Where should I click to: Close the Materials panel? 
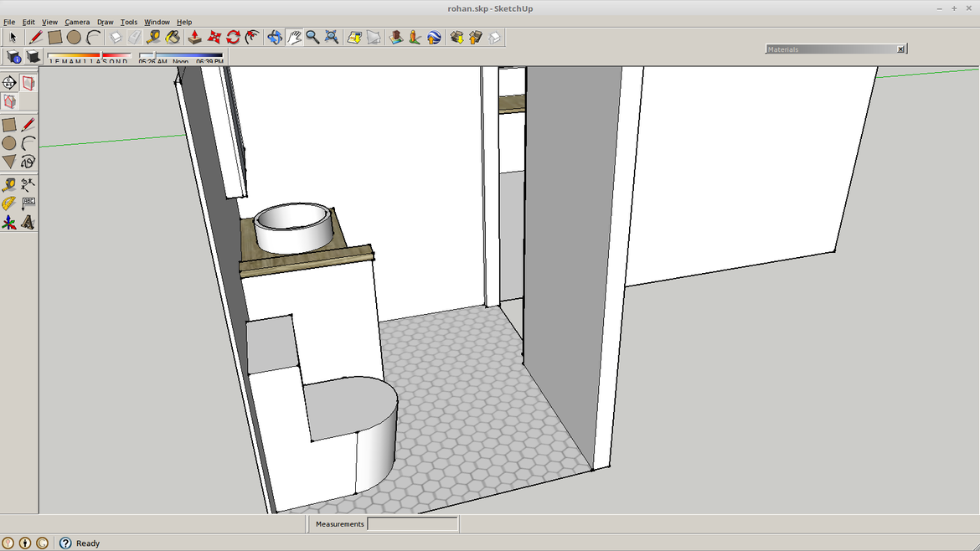[900, 49]
